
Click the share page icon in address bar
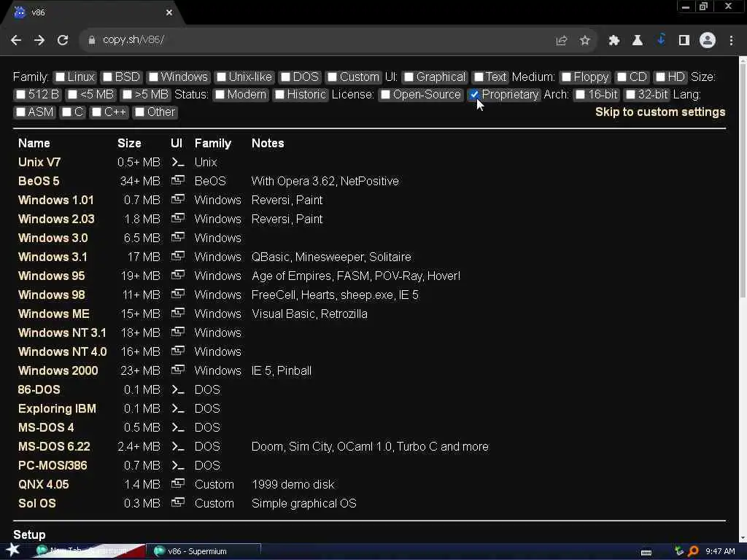click(562, 41)
